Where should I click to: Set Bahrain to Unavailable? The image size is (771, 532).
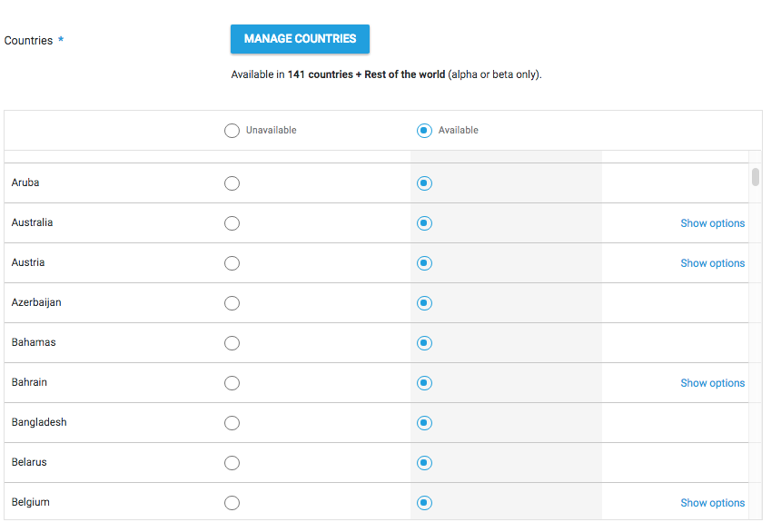[232, 383]
